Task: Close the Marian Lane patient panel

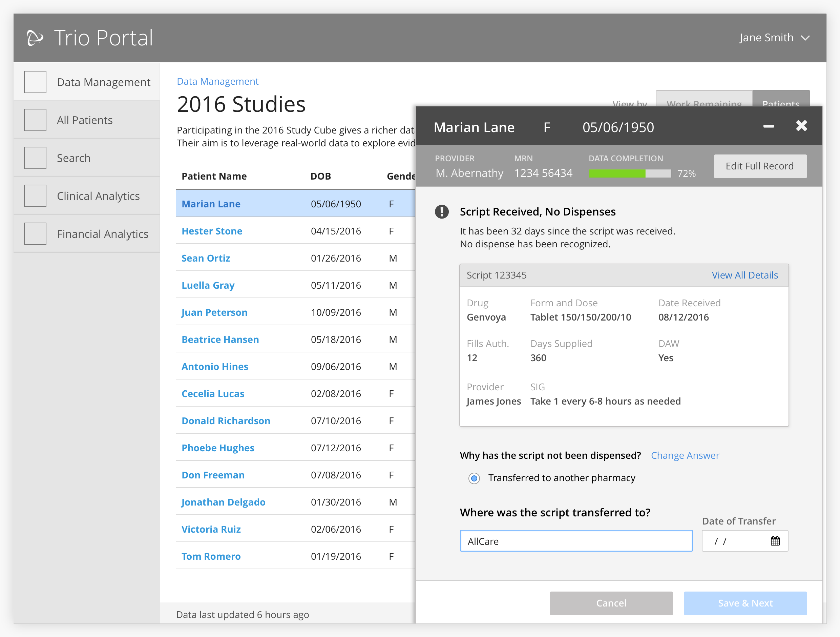Action: pyautogui.click(x=802, y=126)
